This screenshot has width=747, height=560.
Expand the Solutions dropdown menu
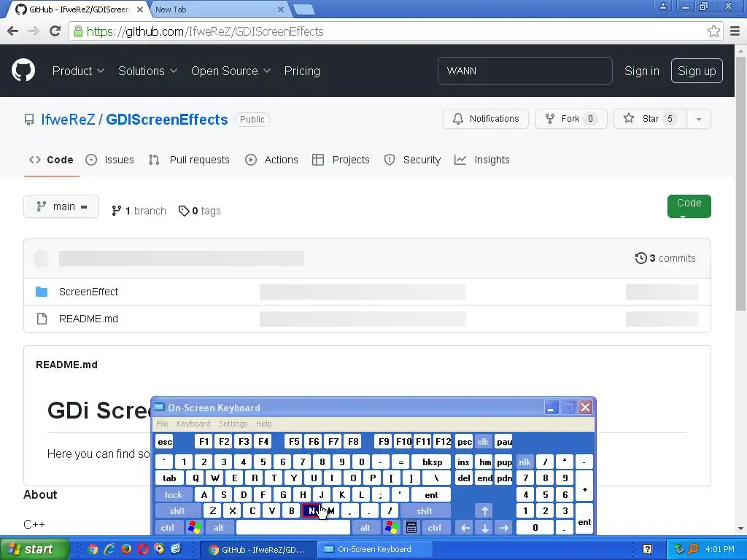(147, 71)
